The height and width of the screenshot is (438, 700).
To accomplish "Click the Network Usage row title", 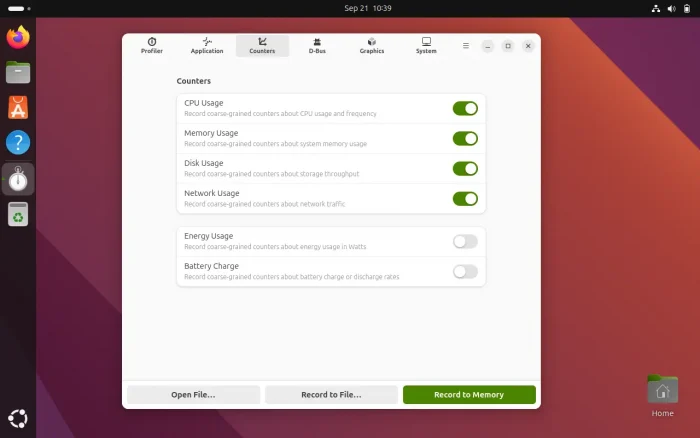I will [212, 193].
